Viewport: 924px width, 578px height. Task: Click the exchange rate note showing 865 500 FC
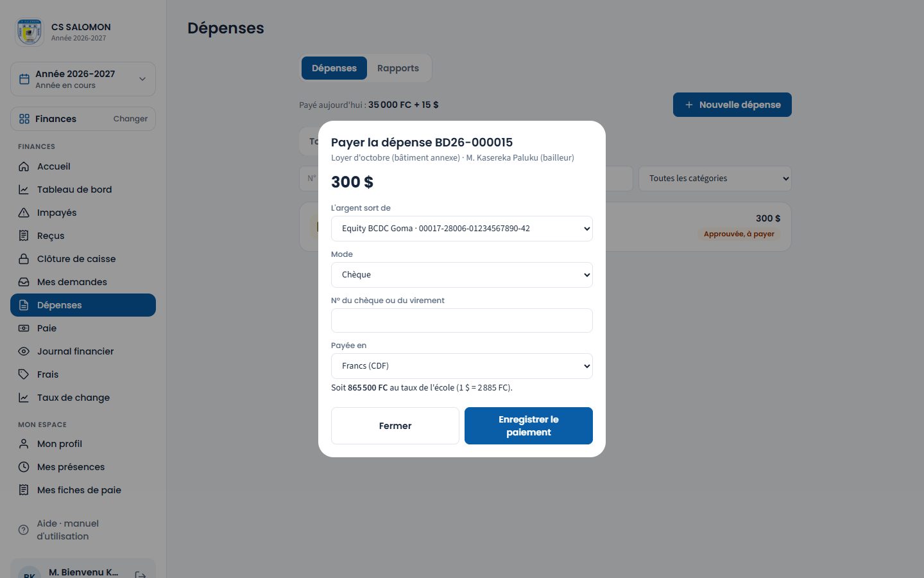(x=422, y=388)
